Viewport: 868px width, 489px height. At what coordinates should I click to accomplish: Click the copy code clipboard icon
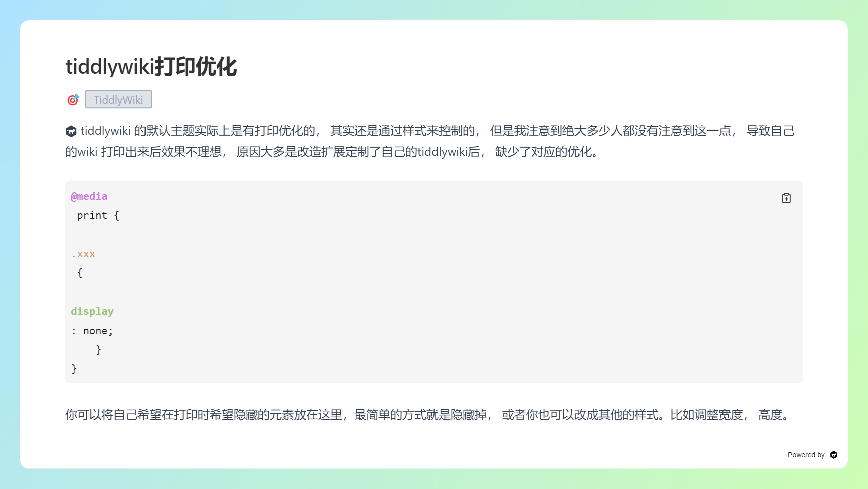point(786,198)
